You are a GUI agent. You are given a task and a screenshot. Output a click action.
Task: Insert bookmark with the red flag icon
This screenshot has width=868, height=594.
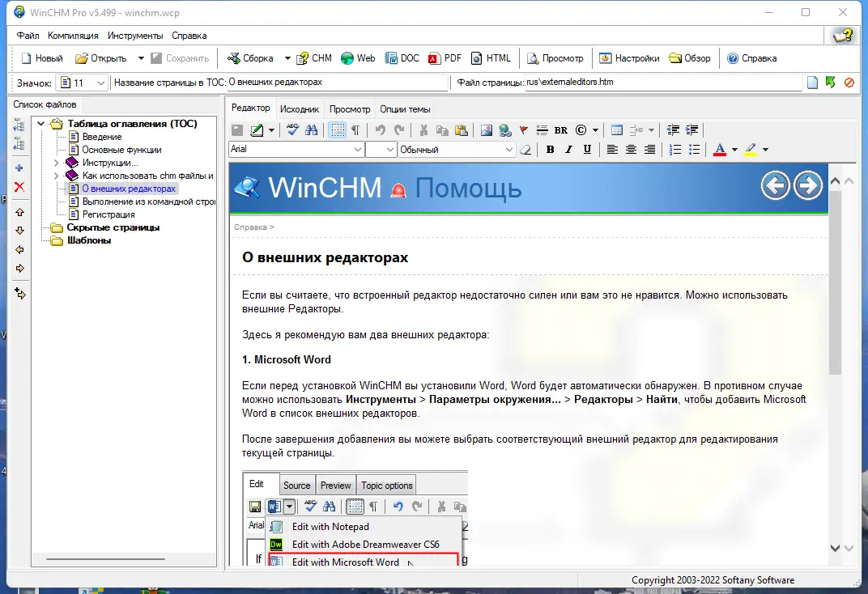(524, 130)
